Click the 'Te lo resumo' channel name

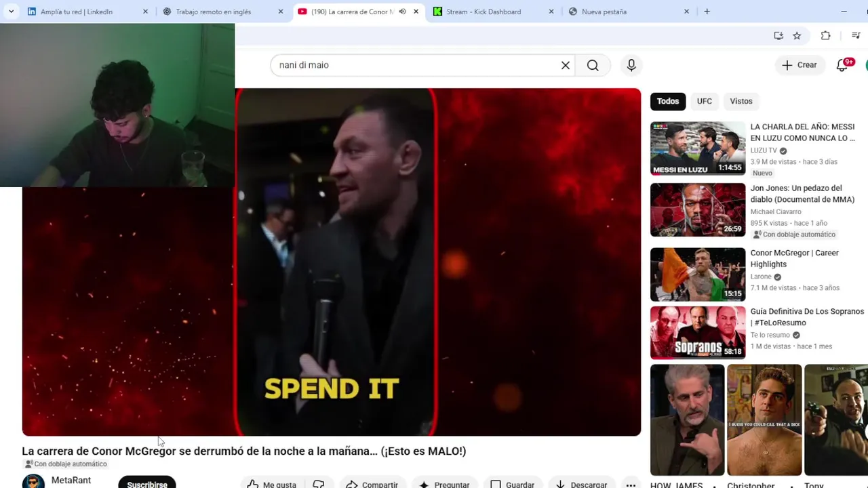[770, 335]
